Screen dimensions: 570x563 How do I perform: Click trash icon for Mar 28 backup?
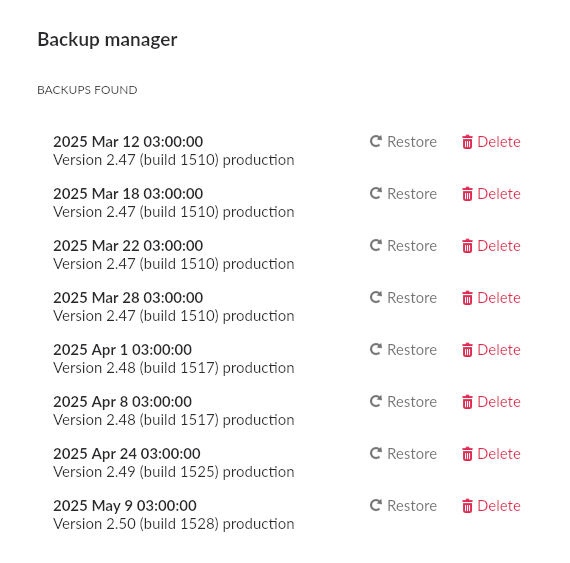pyautogui.click(x=467, y=298)
